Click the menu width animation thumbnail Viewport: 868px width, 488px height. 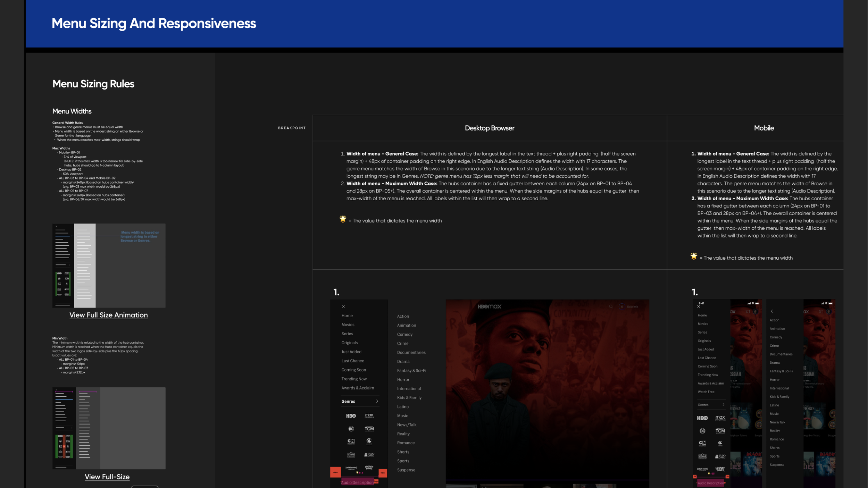109,266
